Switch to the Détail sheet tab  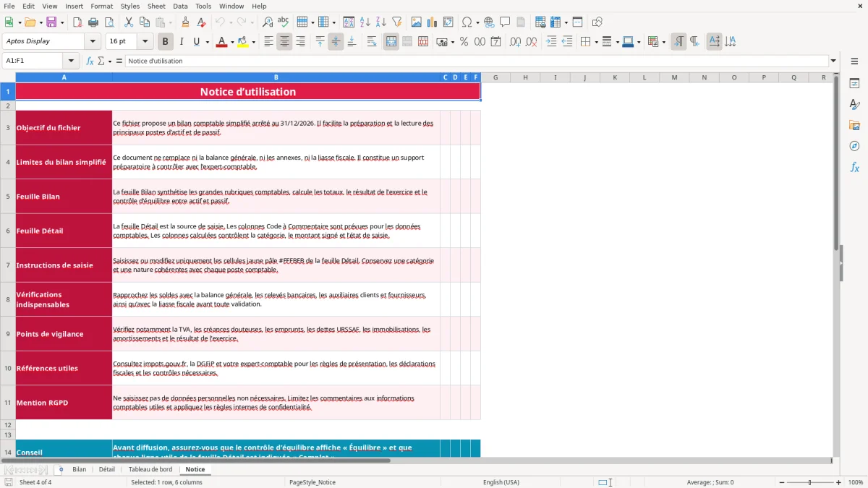[107, 469]
